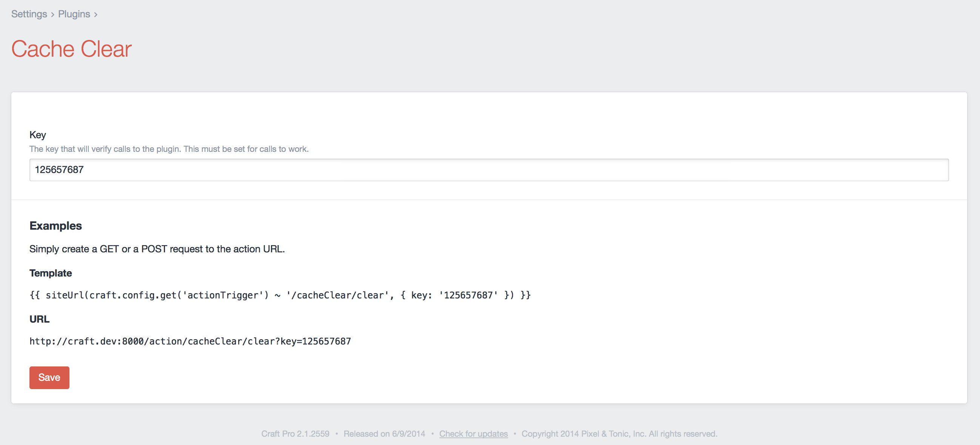Open the Settings breadcrumb link
This screenshot has width=980, height=445.
29,14
